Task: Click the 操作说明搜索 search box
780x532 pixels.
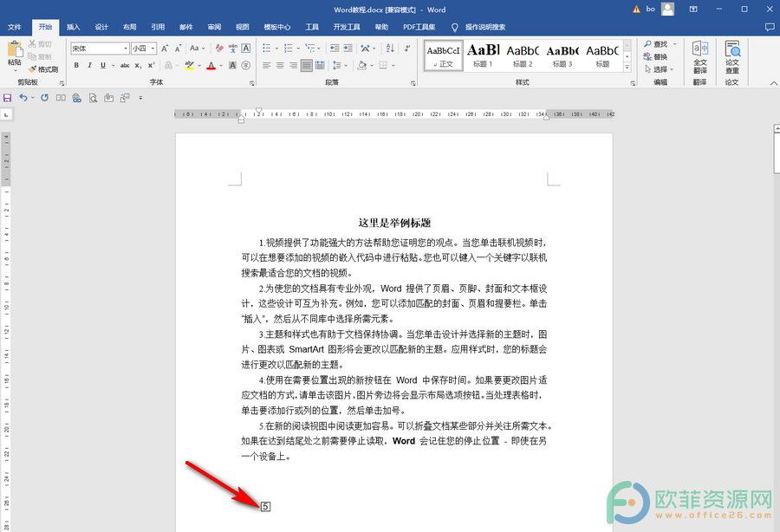Action: click(485, 27)
